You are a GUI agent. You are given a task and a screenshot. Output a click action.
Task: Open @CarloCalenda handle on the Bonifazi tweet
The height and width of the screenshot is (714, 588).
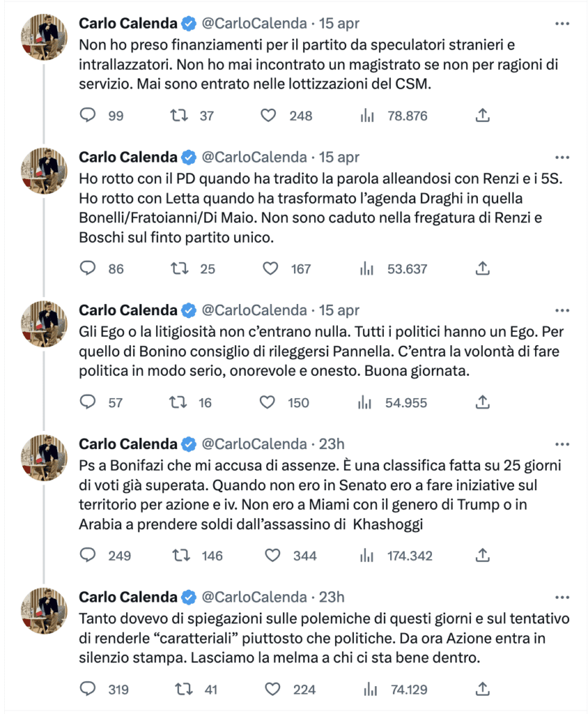point(254,444)
